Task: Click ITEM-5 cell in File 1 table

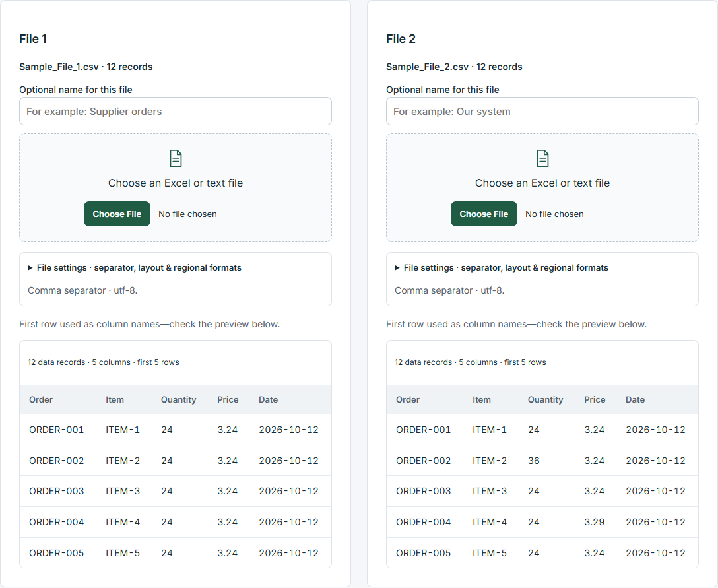Action: (x=123, y=553)
